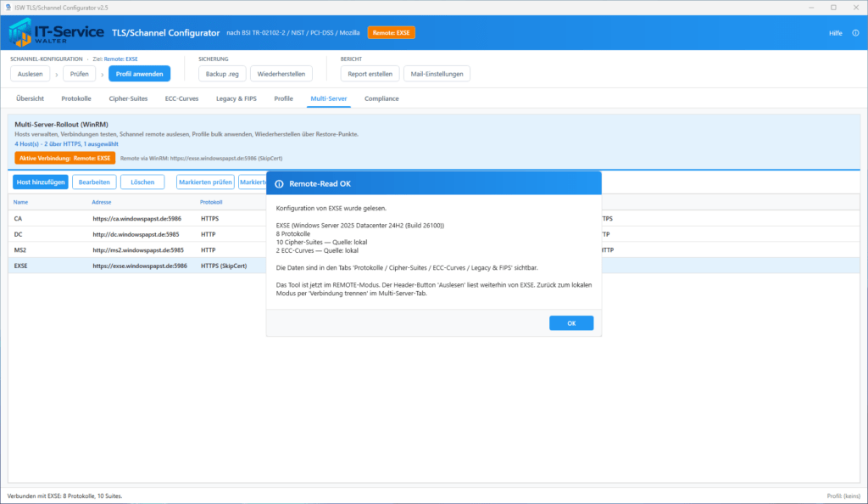
Task: Sort by the Adresse column header
Action: point(102,202)
